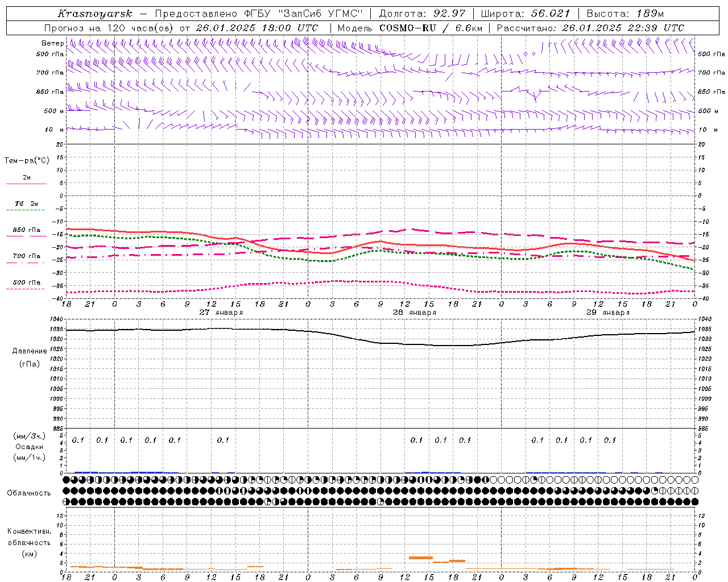Click the '700 гПа' temperature legend entry
This screenshot has width=728, height=582.
tap(27, 256)
